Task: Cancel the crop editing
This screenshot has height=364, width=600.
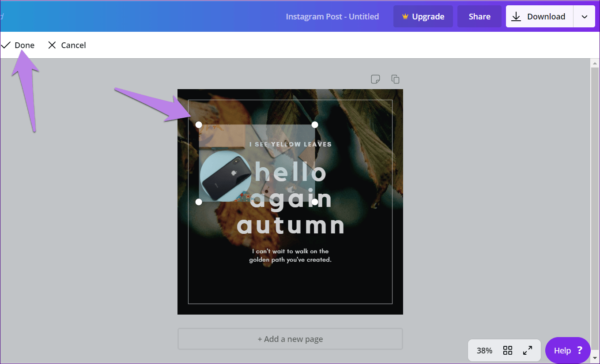Action: point(67,45)
